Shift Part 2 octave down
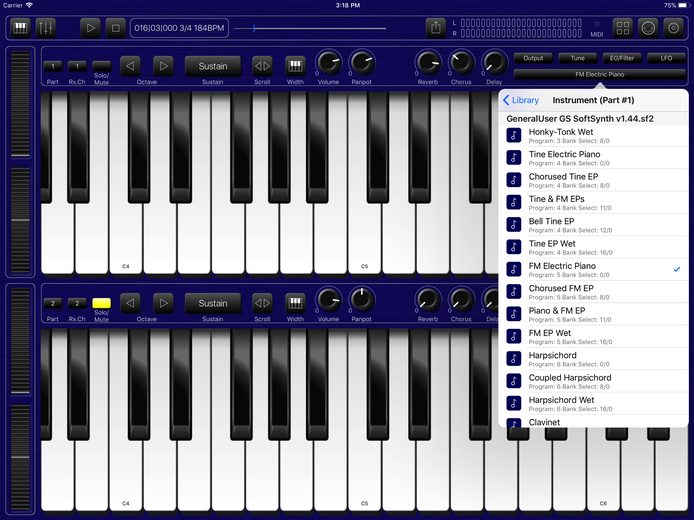Image resolution: width=694 pixels, height=520 pixels. pos(130,303)
